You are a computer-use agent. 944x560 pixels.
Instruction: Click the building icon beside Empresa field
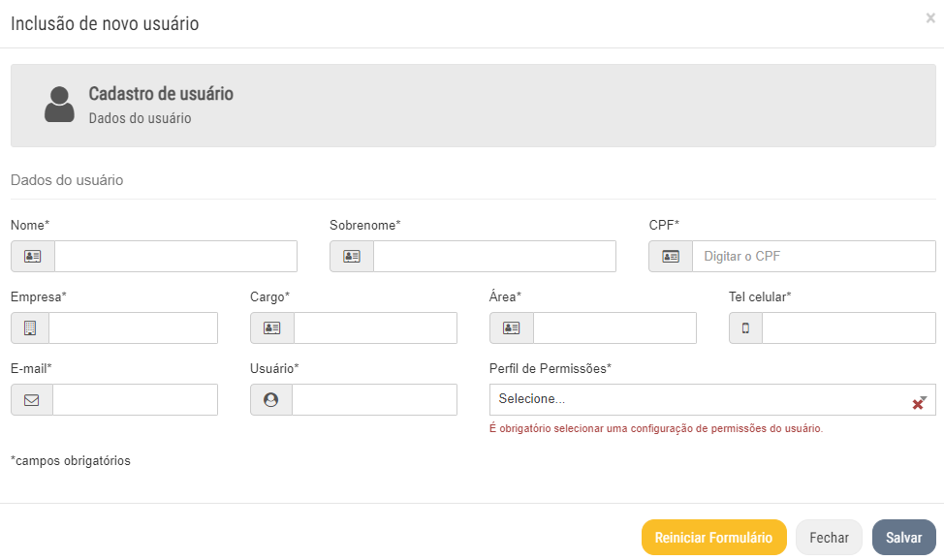tap(30, 328)
